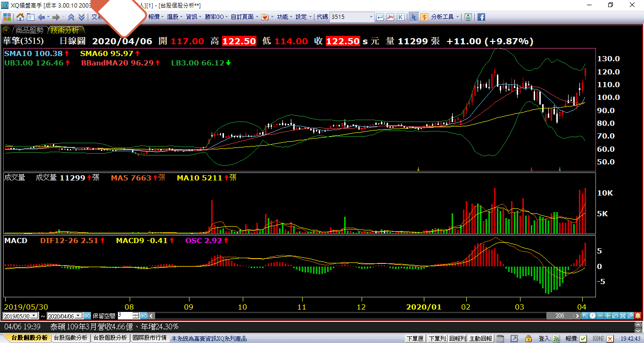Click the dollar sign icon
The height and width of the screenshot is (343, 644).
pyautogui.click(x=424, y=17)
